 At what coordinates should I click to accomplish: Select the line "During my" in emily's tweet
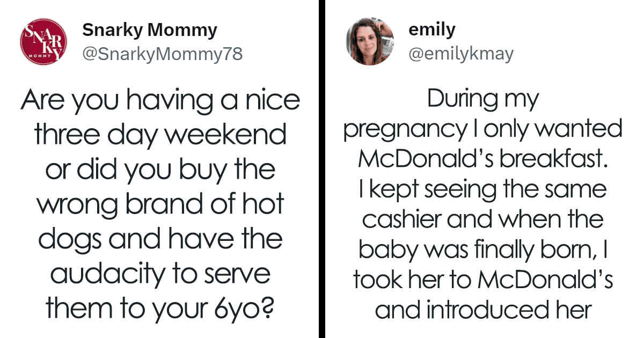point(482,100)
